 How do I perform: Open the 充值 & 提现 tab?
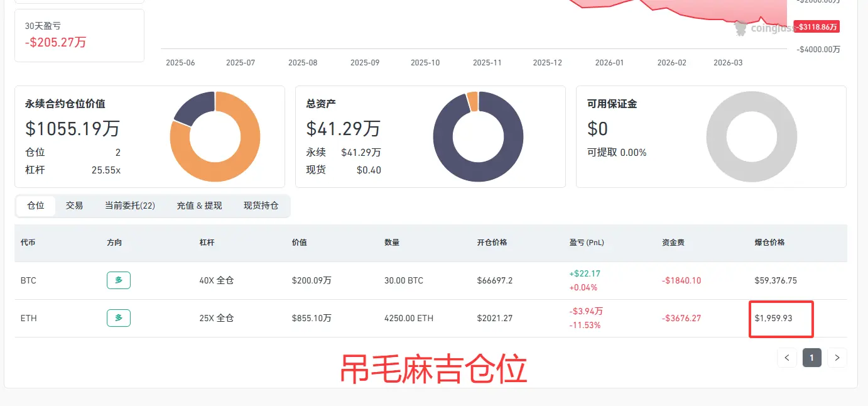coord(200,206)
